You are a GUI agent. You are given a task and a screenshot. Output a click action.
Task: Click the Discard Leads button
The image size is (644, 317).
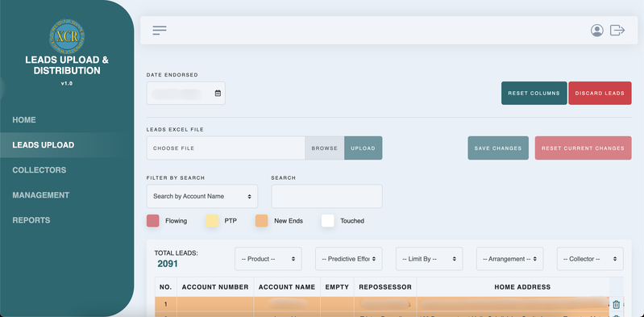pyautogui.click(x=600, y=94)
